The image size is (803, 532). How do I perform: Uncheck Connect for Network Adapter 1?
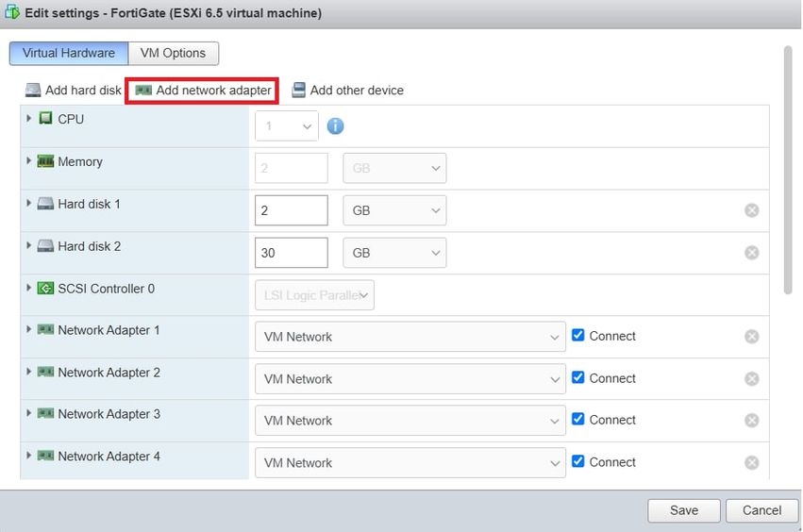click(578, 336)
